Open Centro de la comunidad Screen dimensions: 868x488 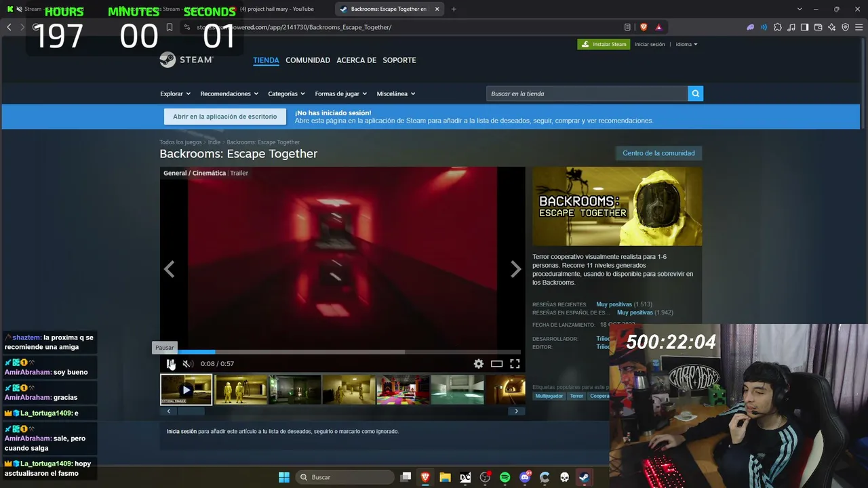[x=658, y=153]
